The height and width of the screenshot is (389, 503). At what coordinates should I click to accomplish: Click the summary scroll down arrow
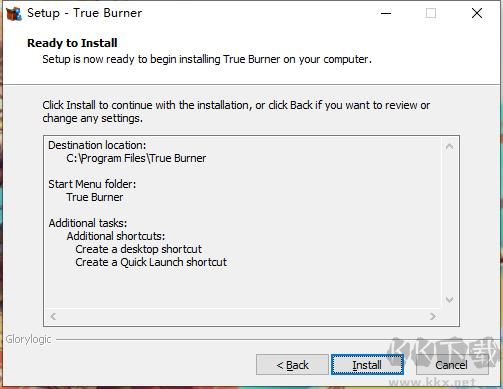(449, 300)
